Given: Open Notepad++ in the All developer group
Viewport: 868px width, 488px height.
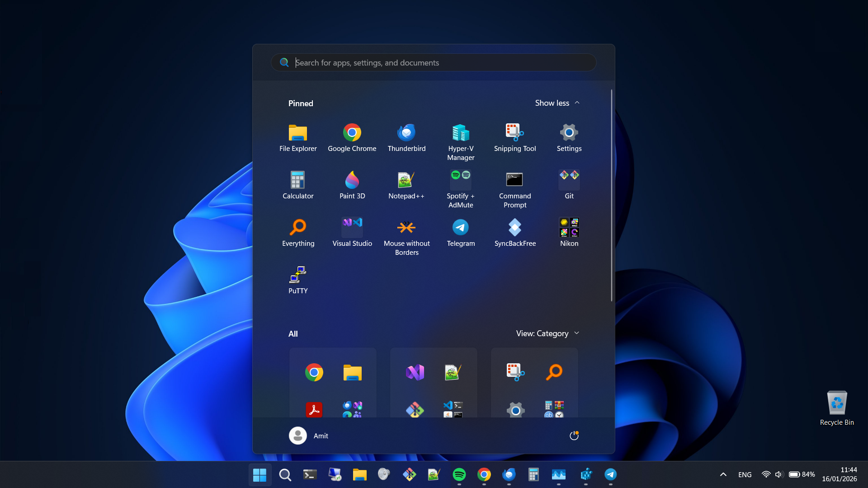Looking at the screenshot, I should pyautogui.click(x=453, y=372).
